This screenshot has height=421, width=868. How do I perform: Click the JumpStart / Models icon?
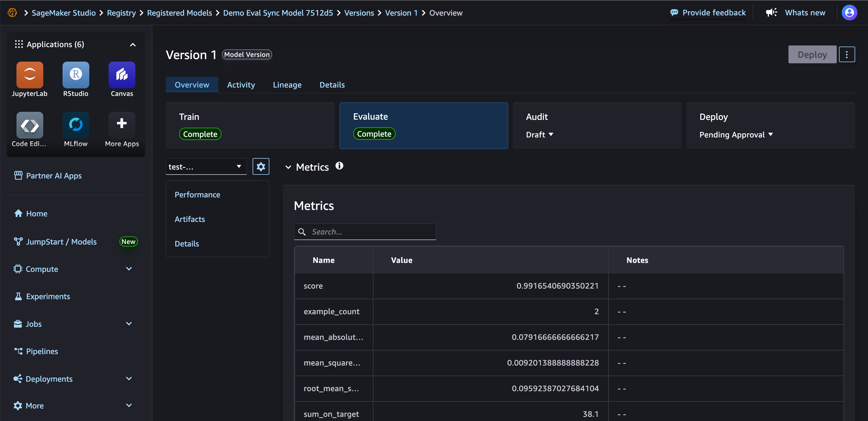18,242
